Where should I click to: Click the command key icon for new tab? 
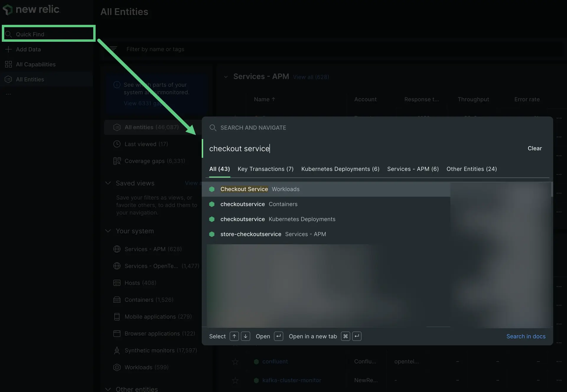[x=346, y=336]
